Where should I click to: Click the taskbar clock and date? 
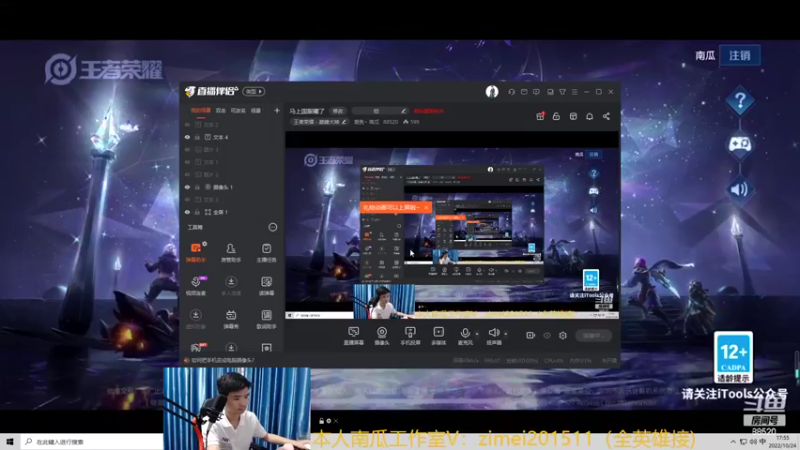782,442
